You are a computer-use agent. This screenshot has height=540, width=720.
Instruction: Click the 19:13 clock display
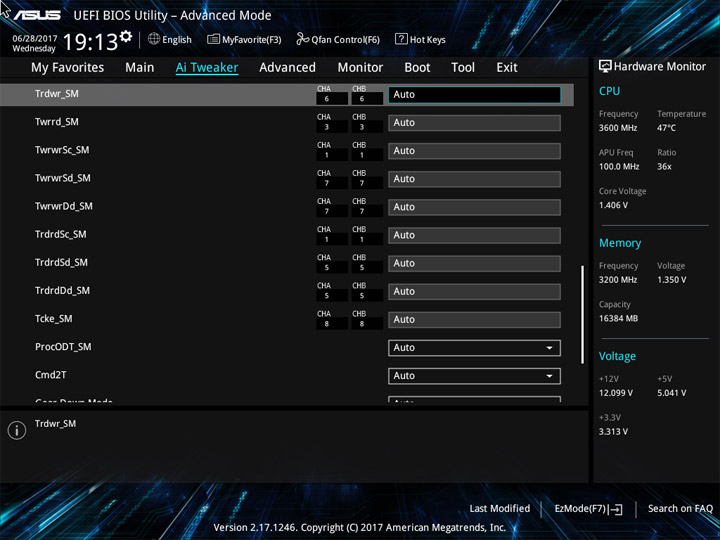tap(90, 42)
